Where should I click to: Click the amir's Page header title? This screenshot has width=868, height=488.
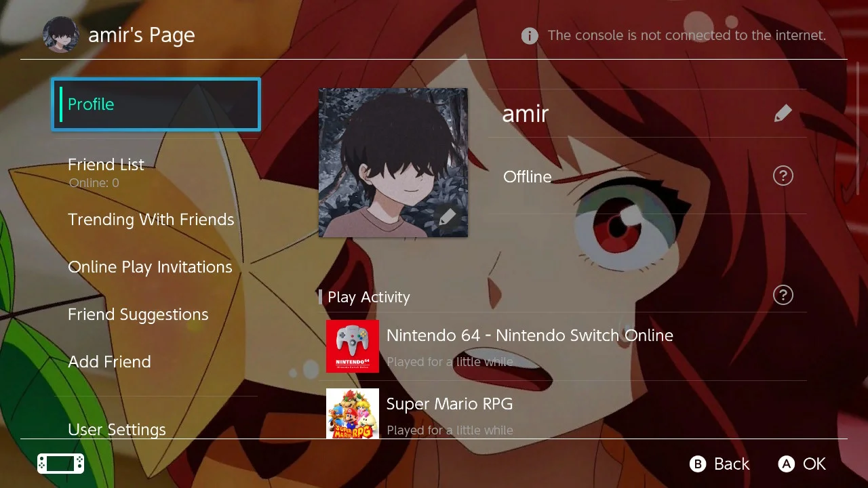click(142, 35)
